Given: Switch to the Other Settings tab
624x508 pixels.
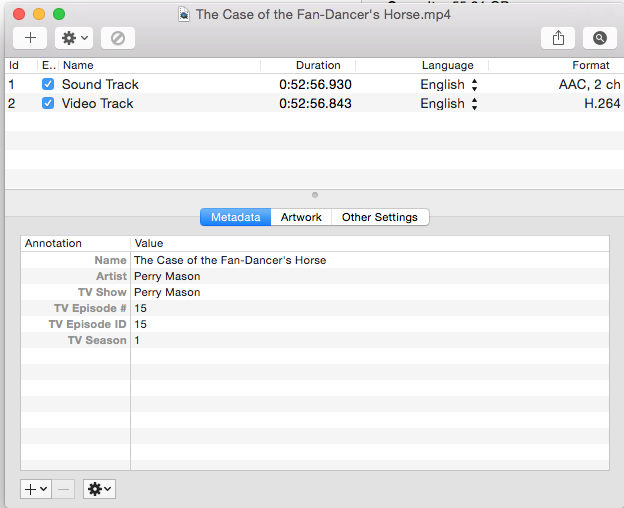Looking at the screenshot, I should coord(380,217).
